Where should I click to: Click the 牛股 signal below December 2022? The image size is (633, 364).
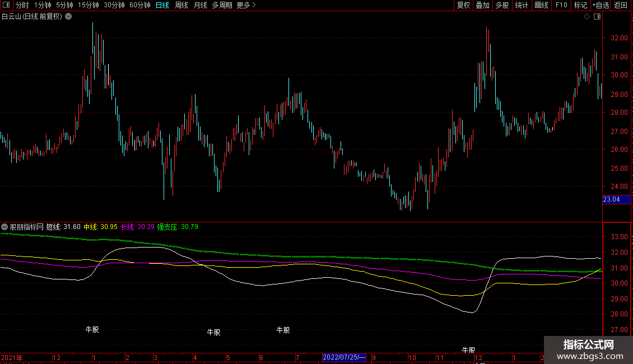[x=469, y=350]
